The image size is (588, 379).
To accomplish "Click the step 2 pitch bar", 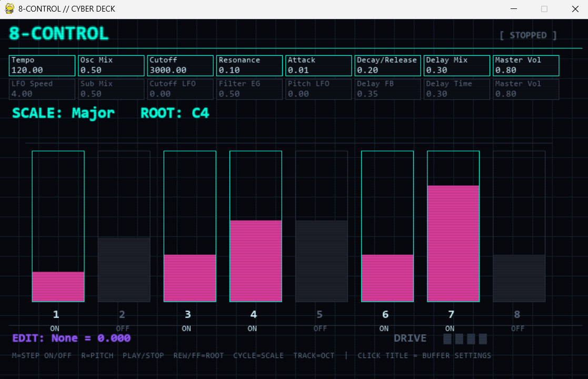I will point(124,226).
